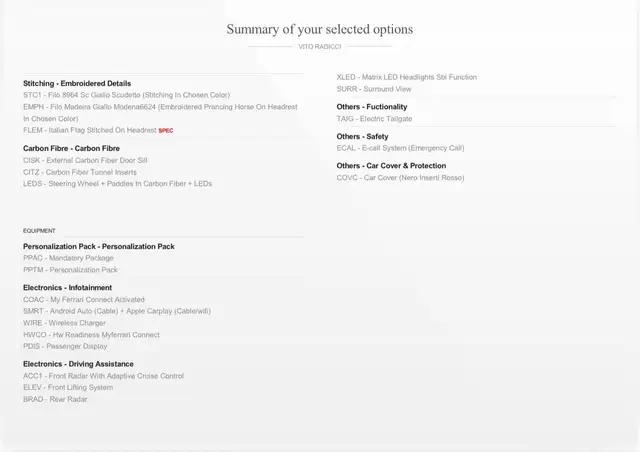Click CISK External Carbon Fiber Door Sill
The width and height of the screenshot is (640, 452).
pyautogui.click(x=85, y=160)
